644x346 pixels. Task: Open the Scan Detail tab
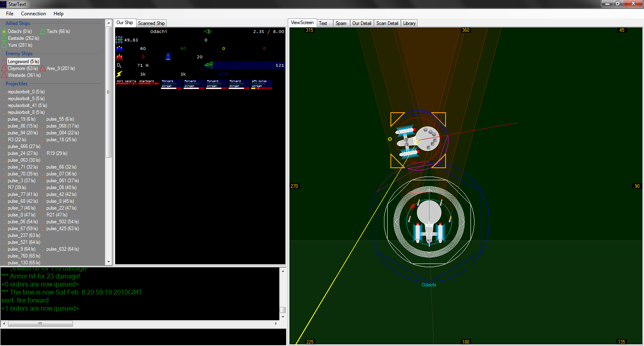point(387,23)
